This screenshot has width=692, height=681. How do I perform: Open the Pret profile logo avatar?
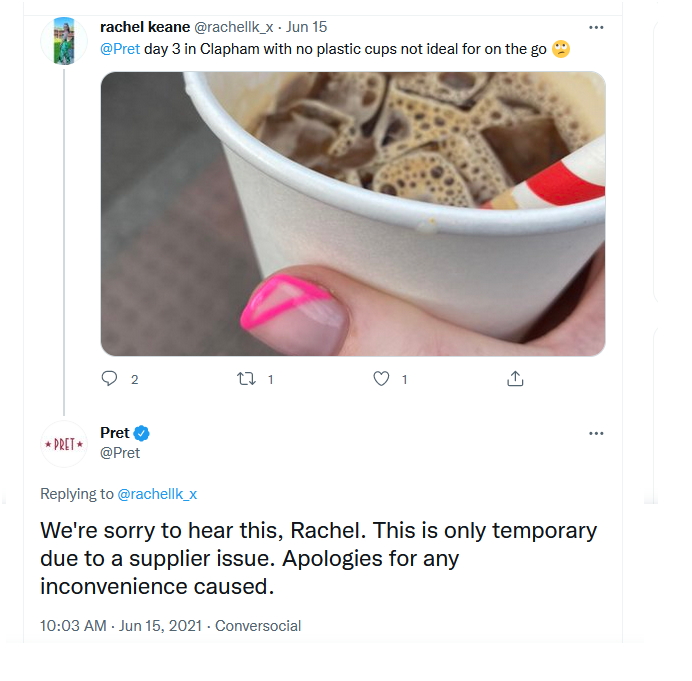point(63,443)
